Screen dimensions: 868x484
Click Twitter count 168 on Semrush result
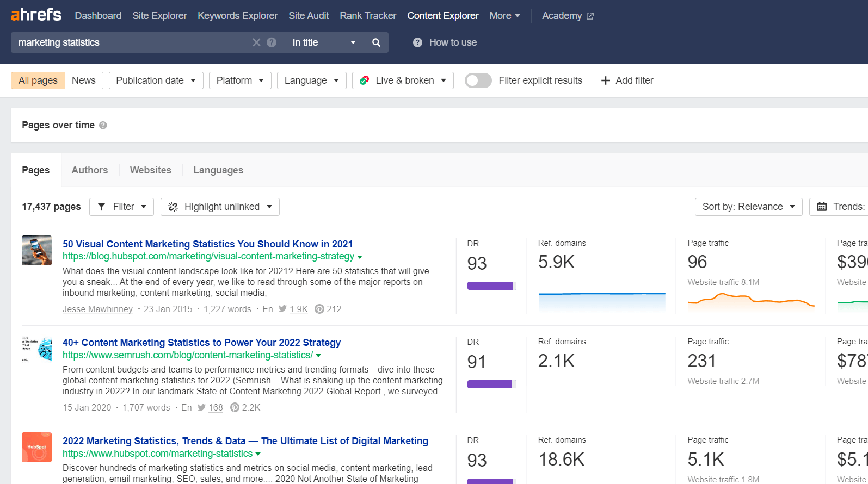[216, 407]
